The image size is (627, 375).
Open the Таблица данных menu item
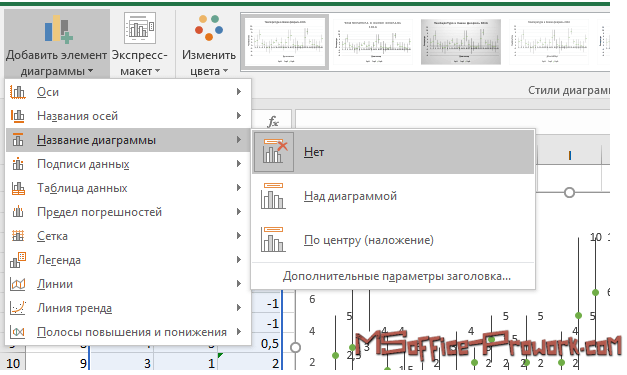[128, 188]
